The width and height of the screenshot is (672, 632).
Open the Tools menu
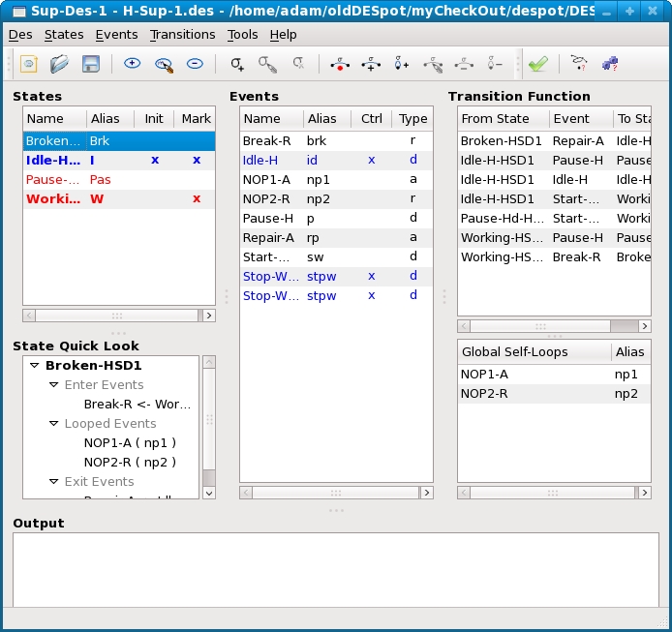[x=242, y=34]
